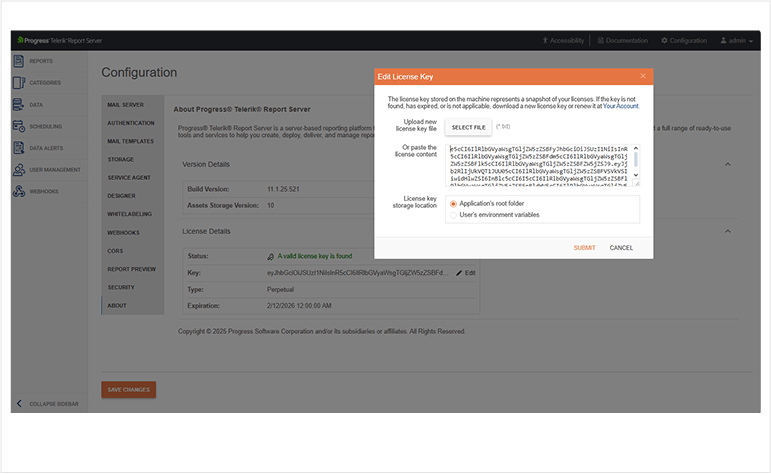The height and width of the screenshot is (474, 771).
Task: Close the Edit License Key dialog
Action: point(643,76)
